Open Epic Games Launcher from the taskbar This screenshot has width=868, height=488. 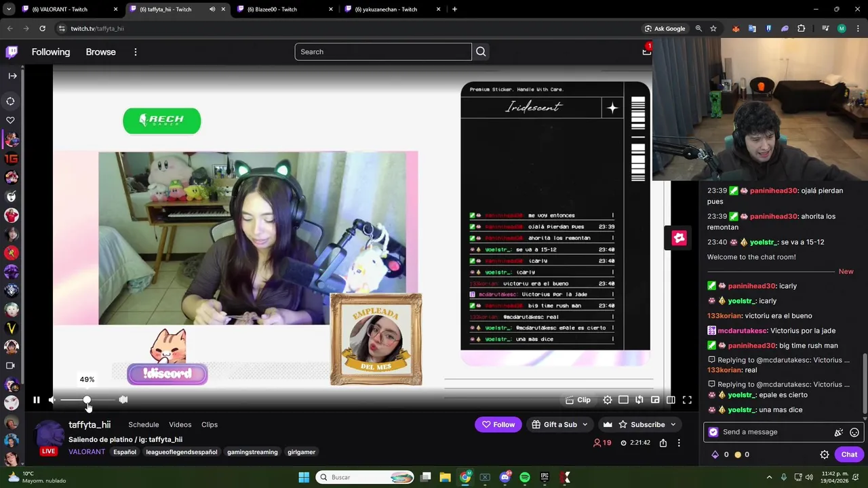[545, 477]
